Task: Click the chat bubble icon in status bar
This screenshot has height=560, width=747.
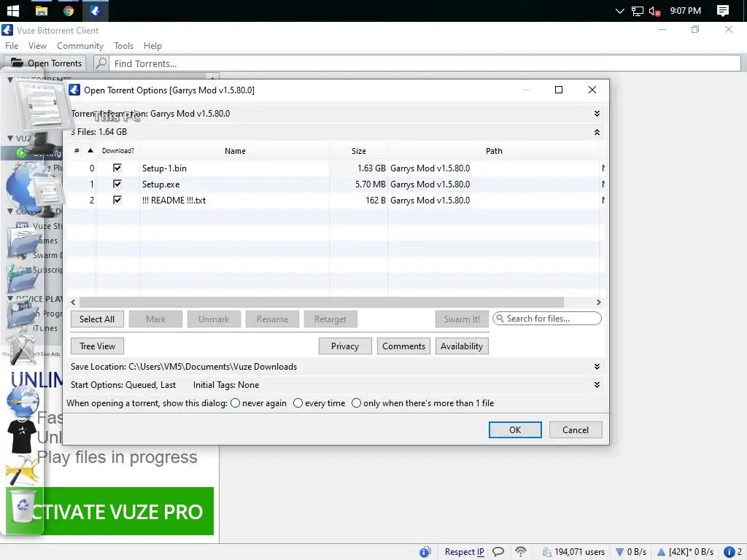Action: (x=498, y=551)
